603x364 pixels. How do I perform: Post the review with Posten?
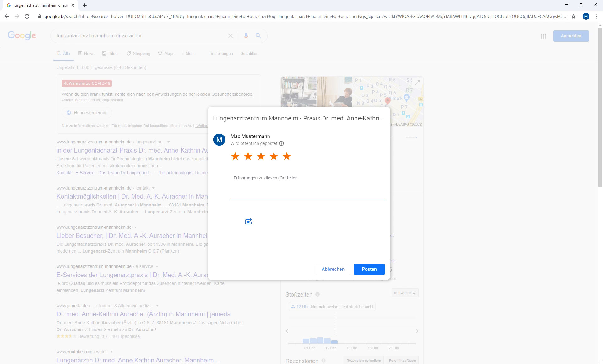pos(369,269)
